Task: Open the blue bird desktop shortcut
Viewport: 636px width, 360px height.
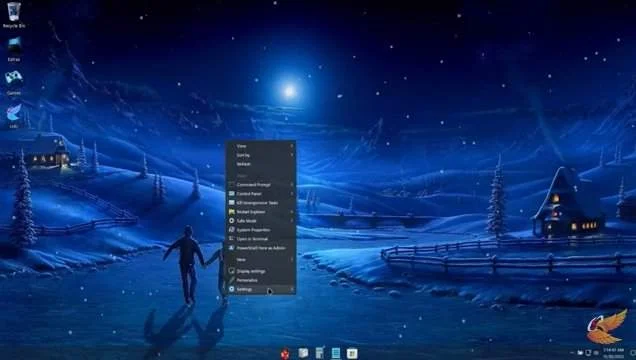Action: tap(14, 116)
